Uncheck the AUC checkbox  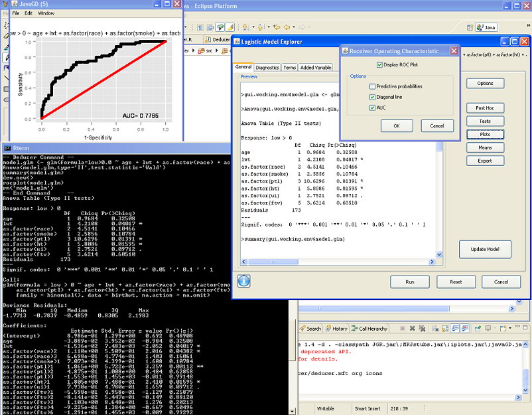tap(372, 108)
